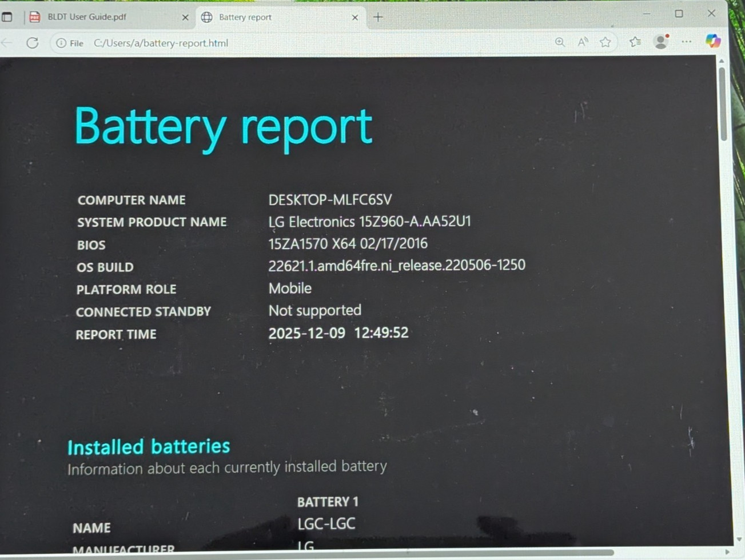Add page to favorites star
The image size is (745, 560).
coord(605,42)
